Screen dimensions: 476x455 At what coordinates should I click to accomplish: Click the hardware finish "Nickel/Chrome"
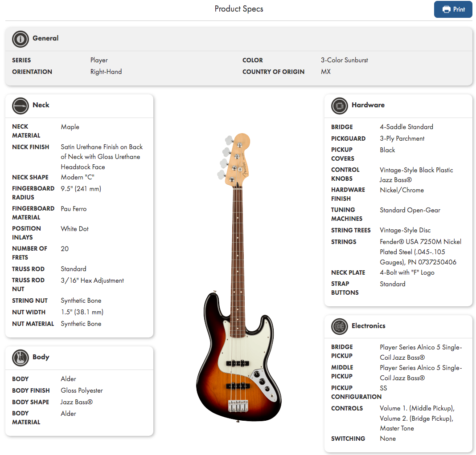(x=402, y=190)
